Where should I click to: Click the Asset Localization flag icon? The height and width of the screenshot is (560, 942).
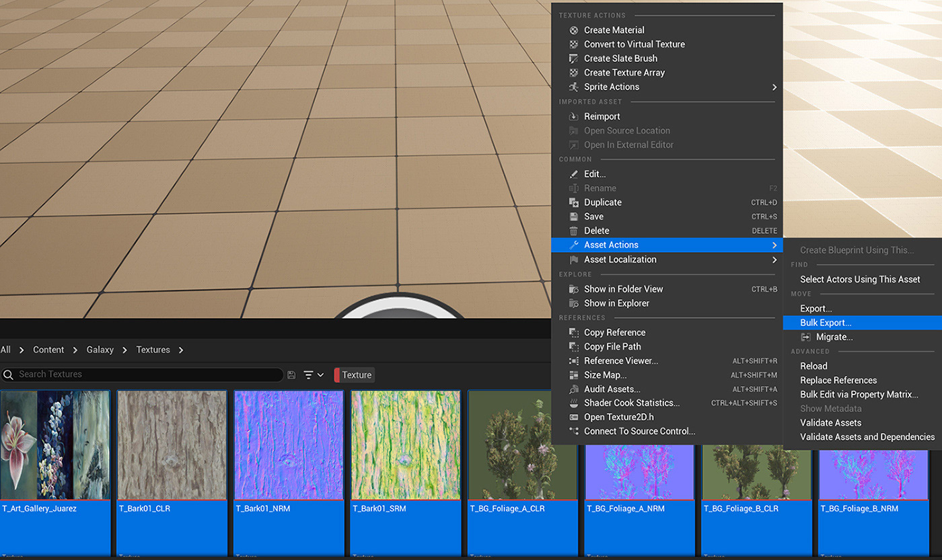point(574,259)
